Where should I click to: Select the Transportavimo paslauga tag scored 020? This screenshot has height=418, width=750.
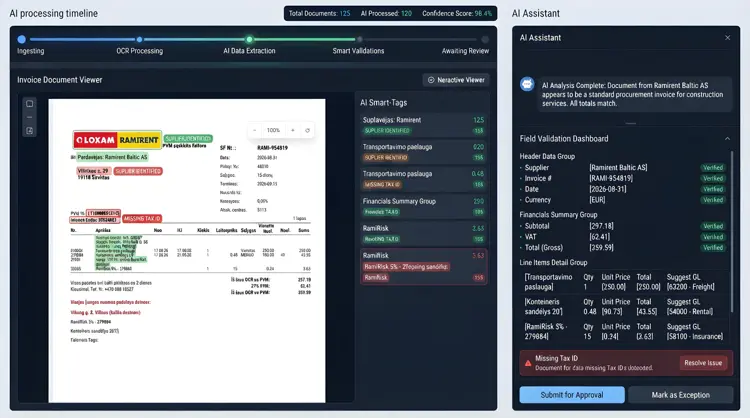[424, 152]
